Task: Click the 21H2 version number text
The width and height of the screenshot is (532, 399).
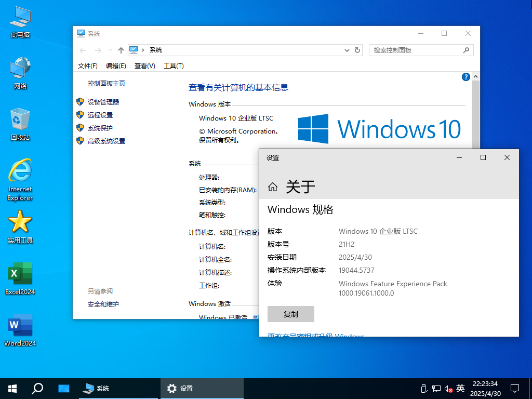Action: 347,244
